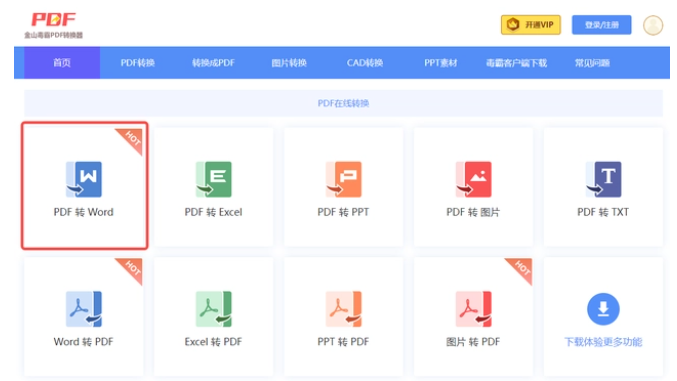Click the 'PDF 转 TXT' label text
Viewport: 677px width, 381px height.
(603, 212)
